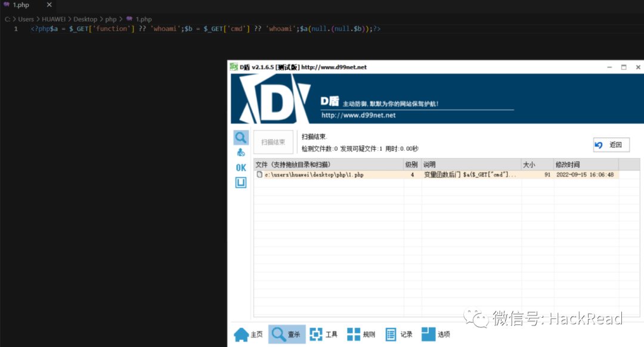The height and width of the screenshot is (347, 644).
Task: Click the D盾 logo in the banner
Action: 274,99
